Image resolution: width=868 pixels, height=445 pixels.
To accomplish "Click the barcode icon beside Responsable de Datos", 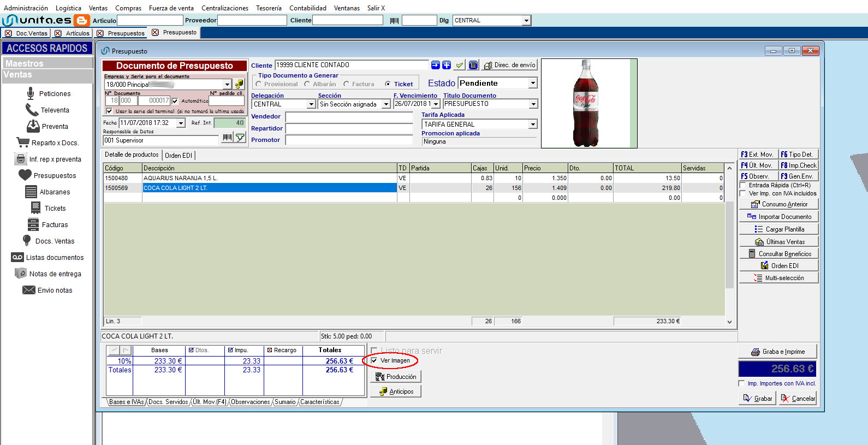I will pos(227,138).
